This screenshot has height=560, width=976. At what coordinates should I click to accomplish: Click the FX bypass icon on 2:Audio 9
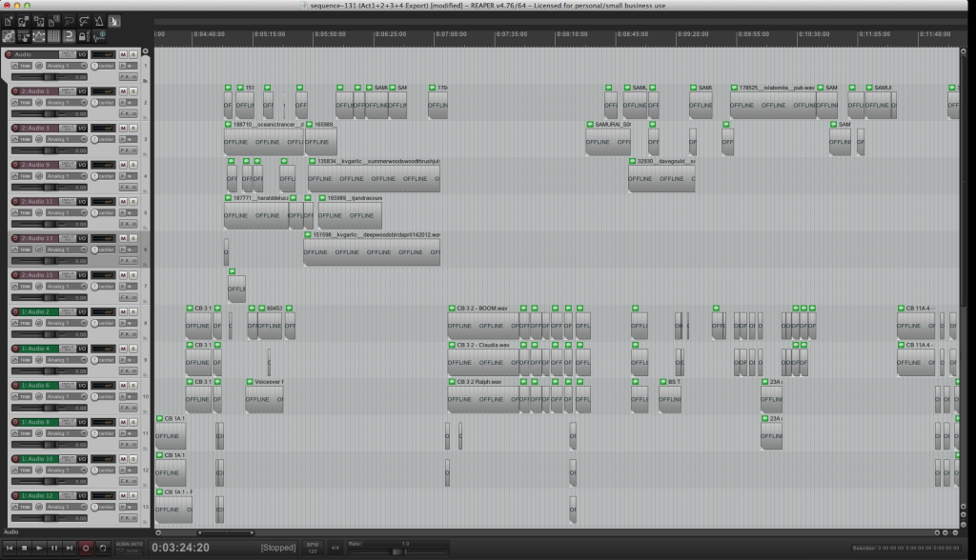[x=134, y=187]
